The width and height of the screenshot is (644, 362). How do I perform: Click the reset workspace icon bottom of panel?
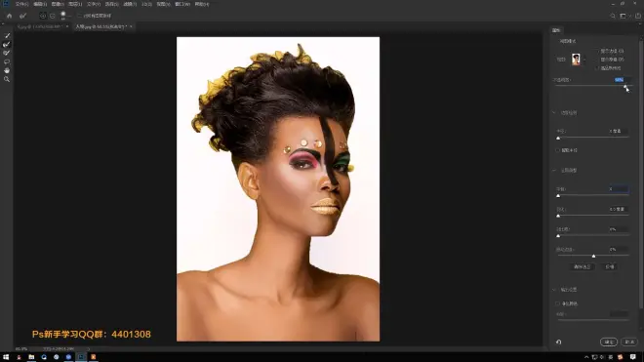558,342
